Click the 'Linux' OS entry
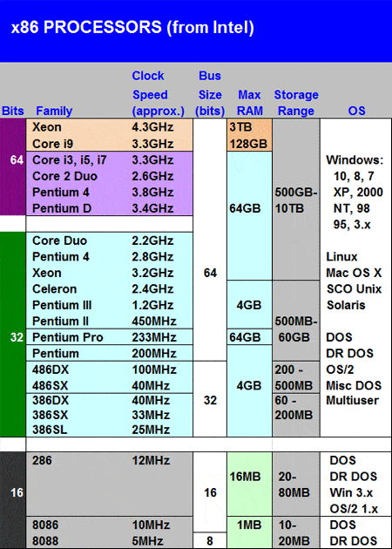Screen dimensions: 392x549 [x=341, y=257]
